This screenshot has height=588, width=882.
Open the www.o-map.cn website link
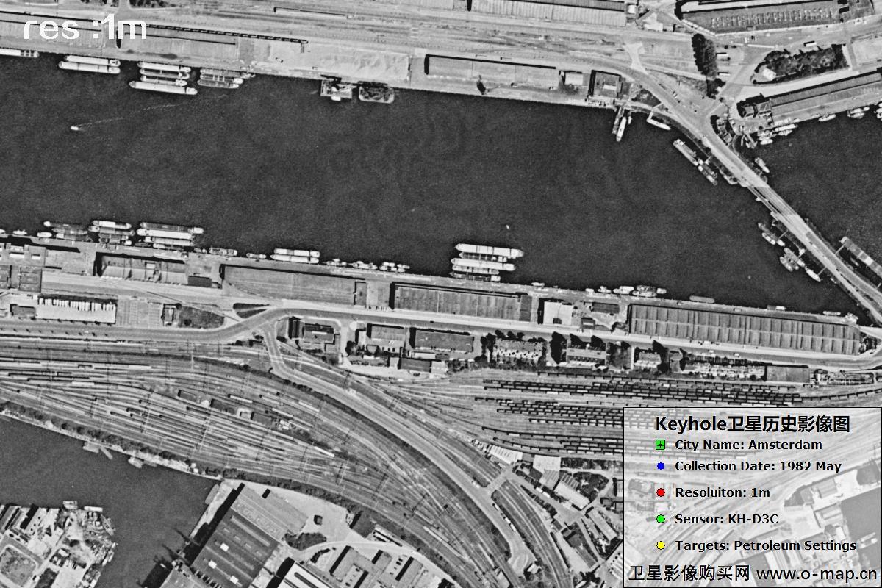[816, 573]
